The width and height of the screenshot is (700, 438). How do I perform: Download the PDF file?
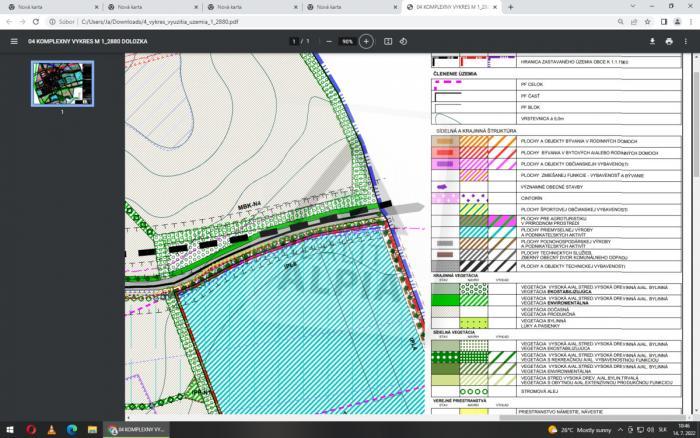[x=652, y=41]
